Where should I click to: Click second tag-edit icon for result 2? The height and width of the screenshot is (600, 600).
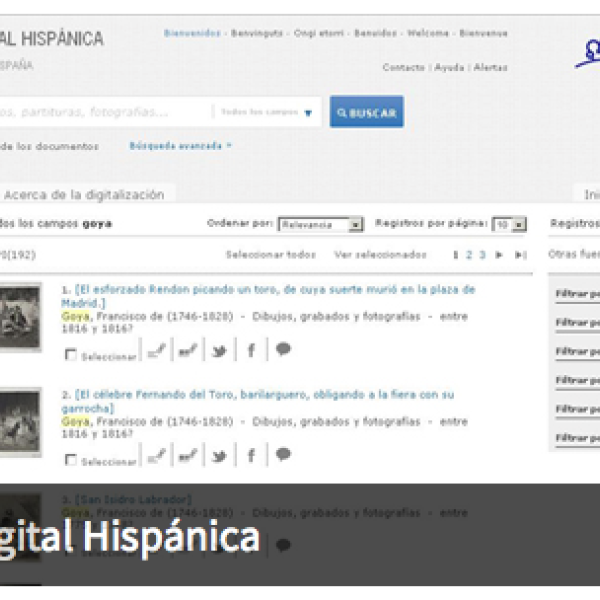188,455
